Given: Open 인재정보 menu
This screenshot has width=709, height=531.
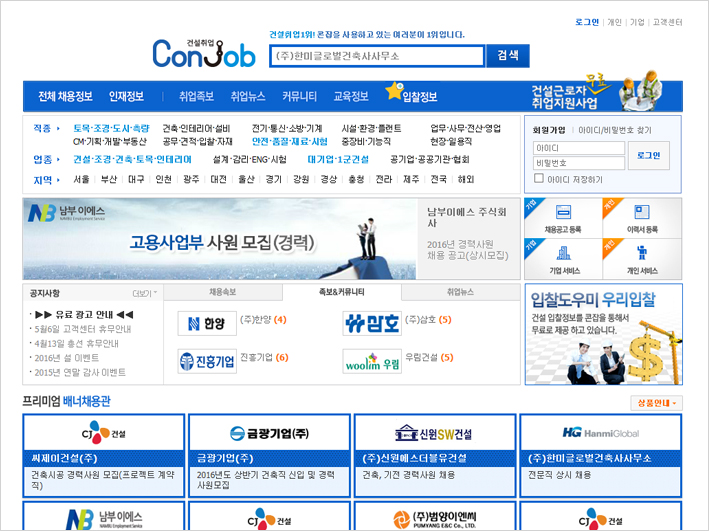Looking at the screenshot, I should coord(126,96).
